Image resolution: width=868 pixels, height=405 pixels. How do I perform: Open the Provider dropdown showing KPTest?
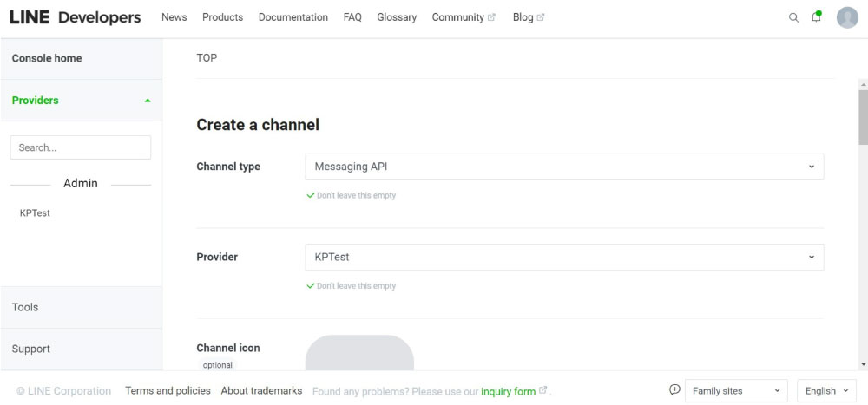564,258
